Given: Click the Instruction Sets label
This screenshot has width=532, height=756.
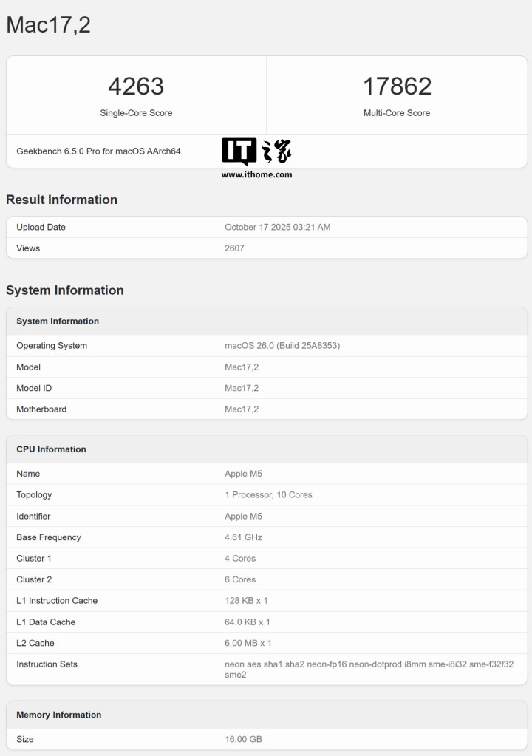Looking at the screenshot, I should point(47,664).
